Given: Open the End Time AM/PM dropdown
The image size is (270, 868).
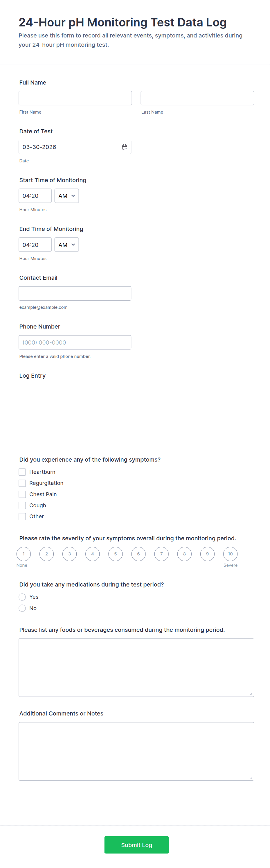Looking at the screenshot, I should point(66,244).
